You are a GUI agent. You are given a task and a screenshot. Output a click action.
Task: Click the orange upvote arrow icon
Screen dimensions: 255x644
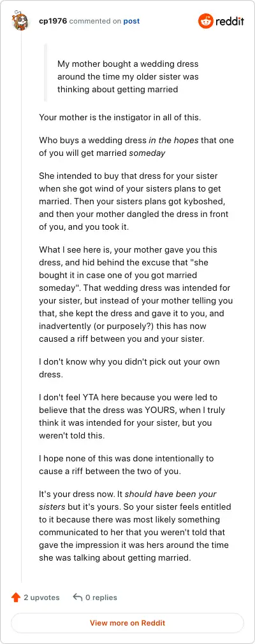click(16, 597)
